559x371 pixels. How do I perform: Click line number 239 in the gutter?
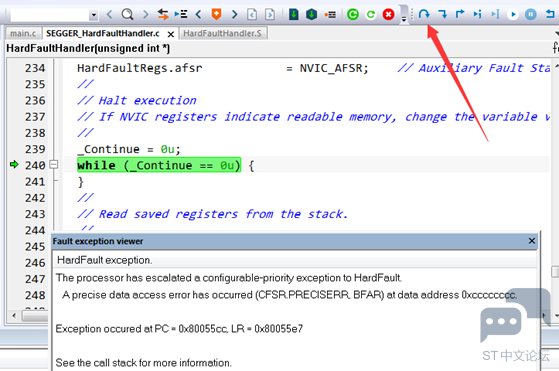(35, 149)
